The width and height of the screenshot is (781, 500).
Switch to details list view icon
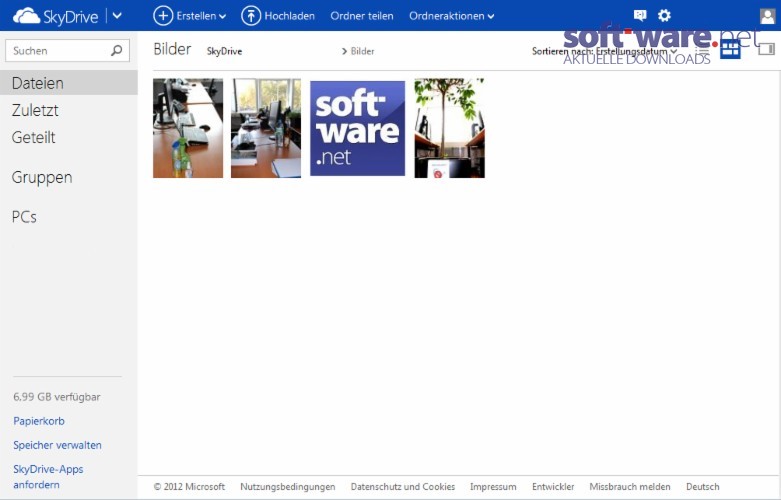click(702, 50)
